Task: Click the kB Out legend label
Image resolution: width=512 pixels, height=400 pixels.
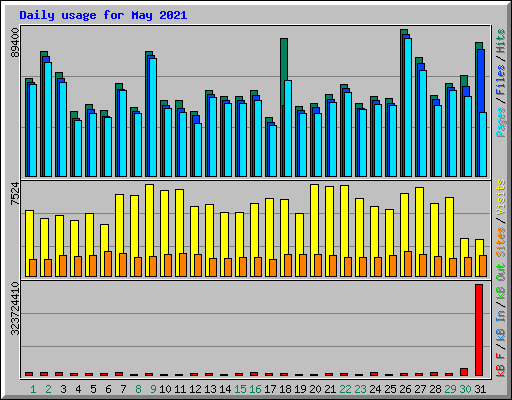Action: coord(501,282)
